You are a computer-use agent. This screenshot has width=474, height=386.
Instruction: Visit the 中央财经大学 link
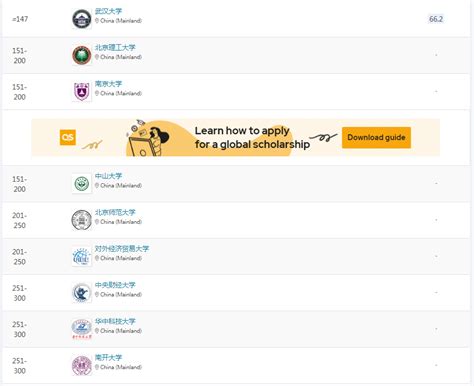tap(115, 285)
